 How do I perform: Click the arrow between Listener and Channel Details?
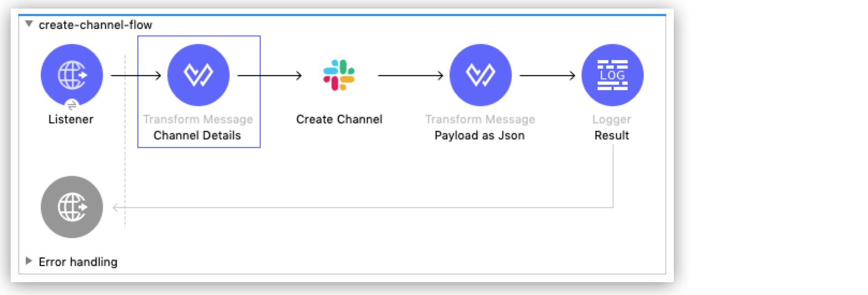(136, 76)
